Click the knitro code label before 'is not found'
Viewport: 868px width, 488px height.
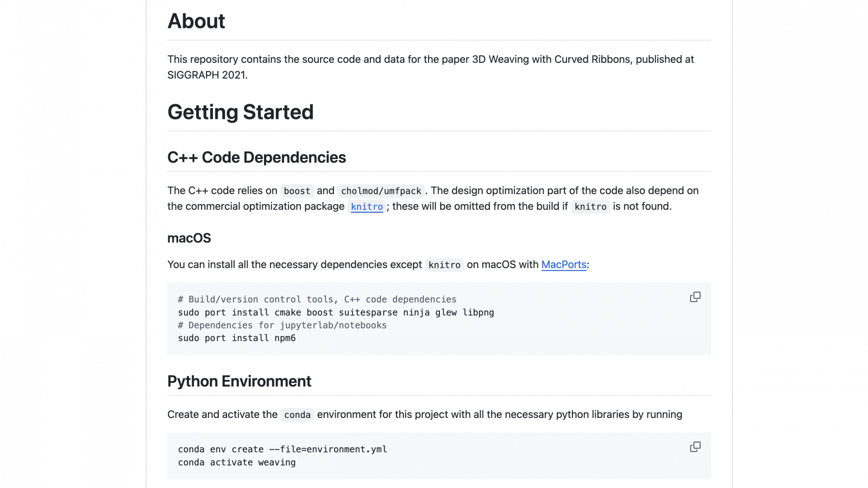pos(590,206)
